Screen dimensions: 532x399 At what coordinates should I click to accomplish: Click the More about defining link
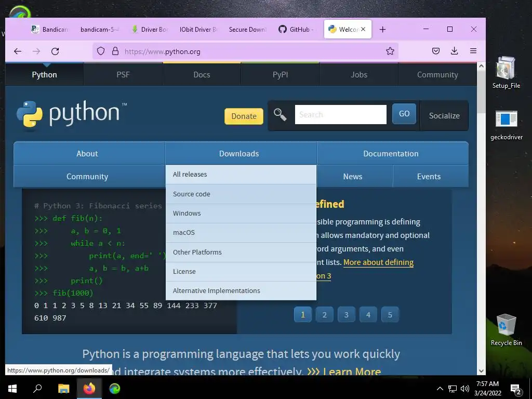point(378,262)
